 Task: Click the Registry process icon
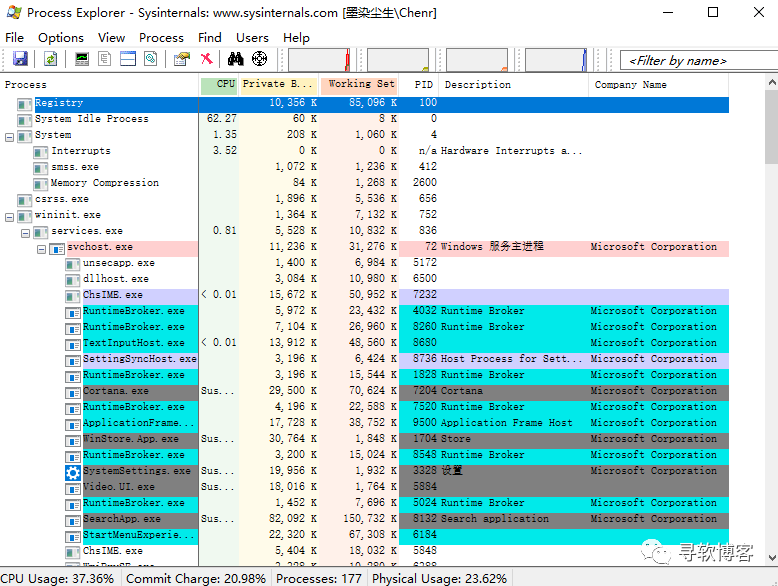25,104
